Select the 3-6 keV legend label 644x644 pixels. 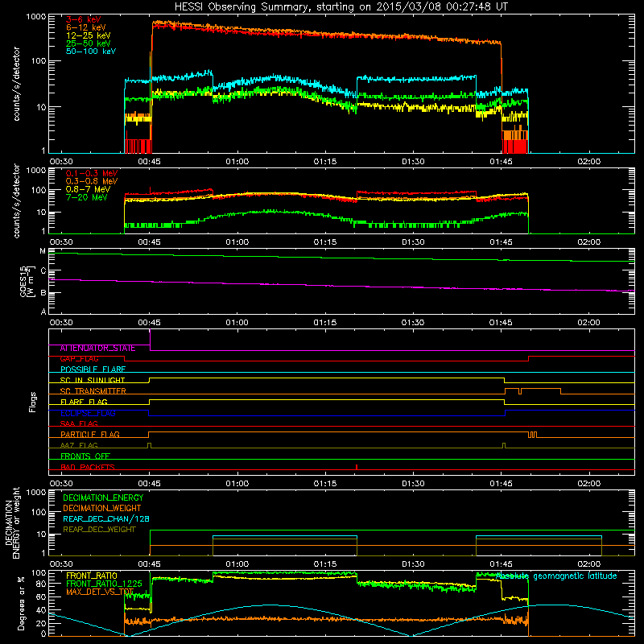coord(83,19)
